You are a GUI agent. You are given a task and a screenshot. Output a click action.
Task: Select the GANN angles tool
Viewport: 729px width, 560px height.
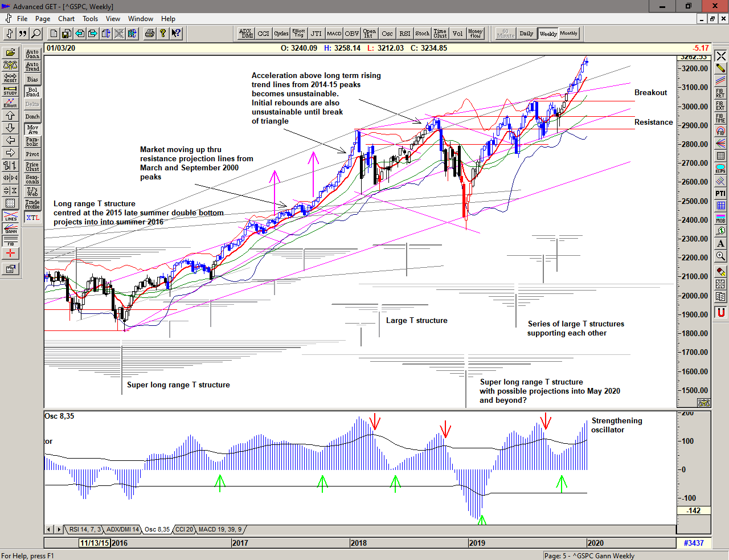(x=10, y=228)
